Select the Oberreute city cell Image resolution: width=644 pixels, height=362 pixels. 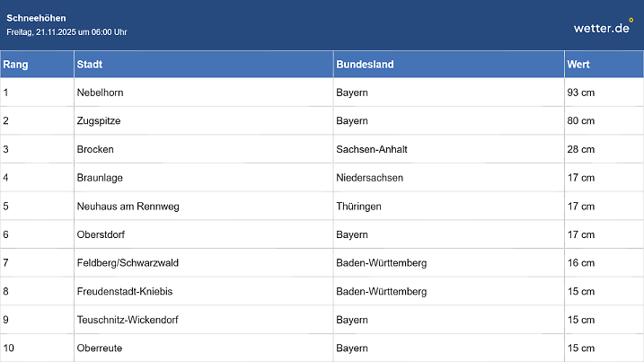tap(101, 348)
